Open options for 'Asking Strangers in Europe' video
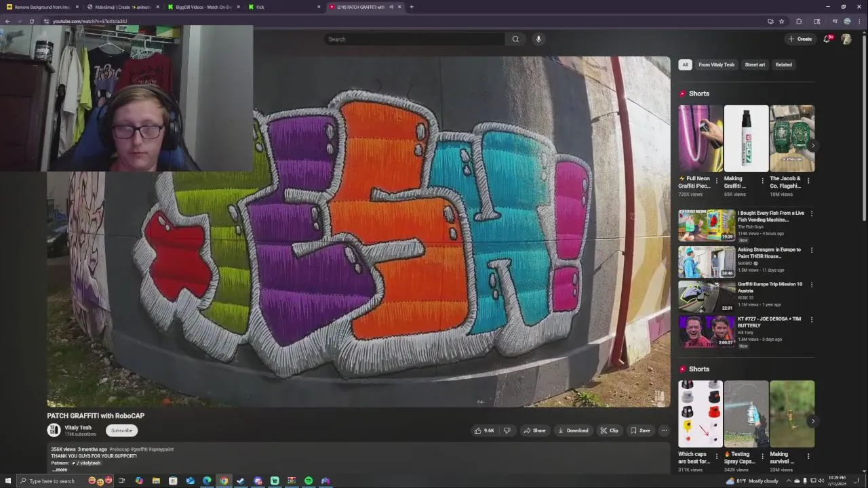868x488 pixels. 812,250
